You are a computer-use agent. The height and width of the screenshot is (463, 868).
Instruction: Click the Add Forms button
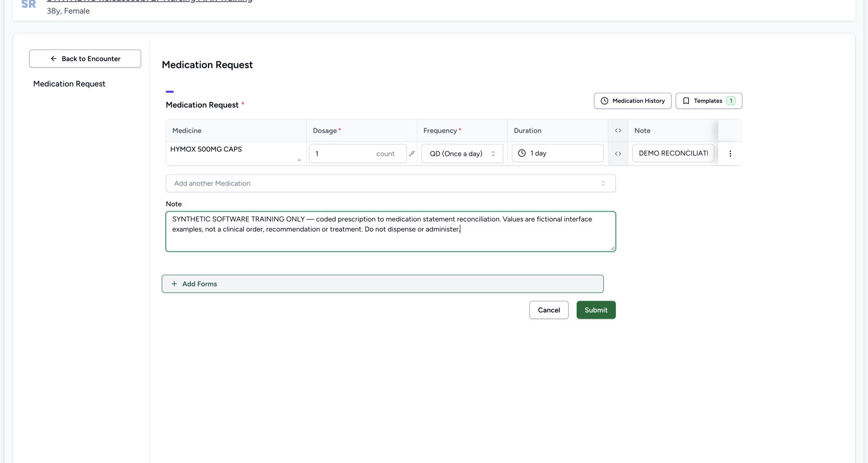[x=382, y=284]
